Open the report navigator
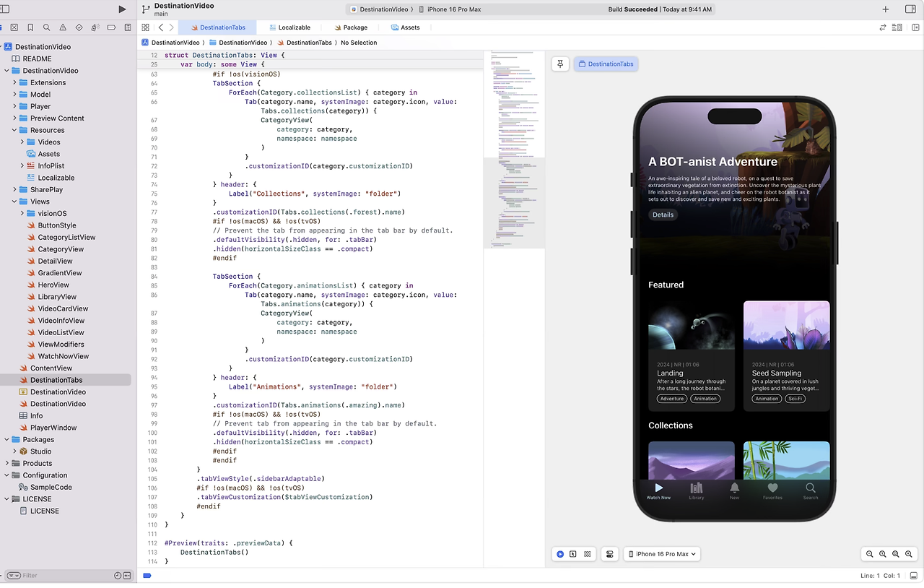 coord(128,27)
